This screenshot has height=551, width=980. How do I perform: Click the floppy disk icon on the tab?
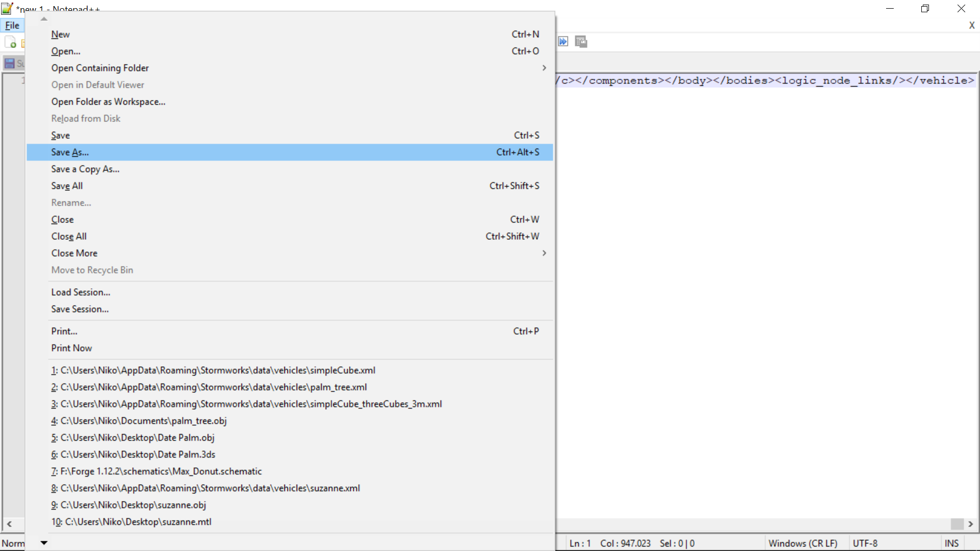pyautogui.click(x=9, y=63)
